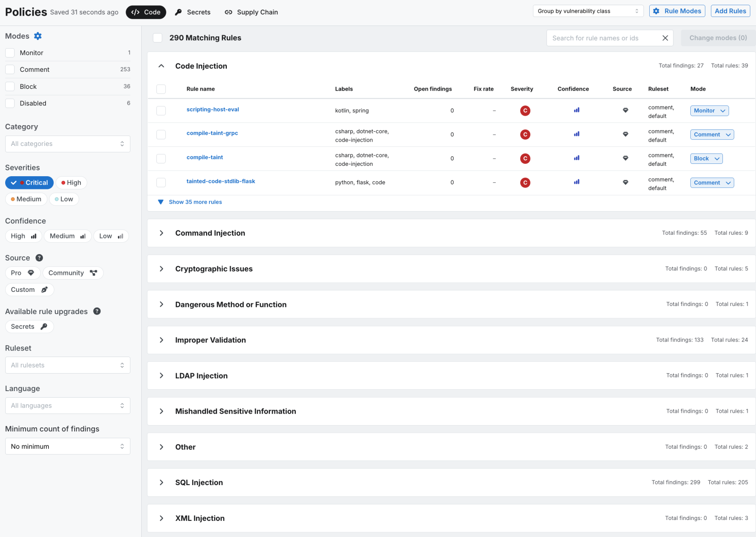
Task: Click severity icon for scripting-host-eval rule
Action: (x=525, y=111)
